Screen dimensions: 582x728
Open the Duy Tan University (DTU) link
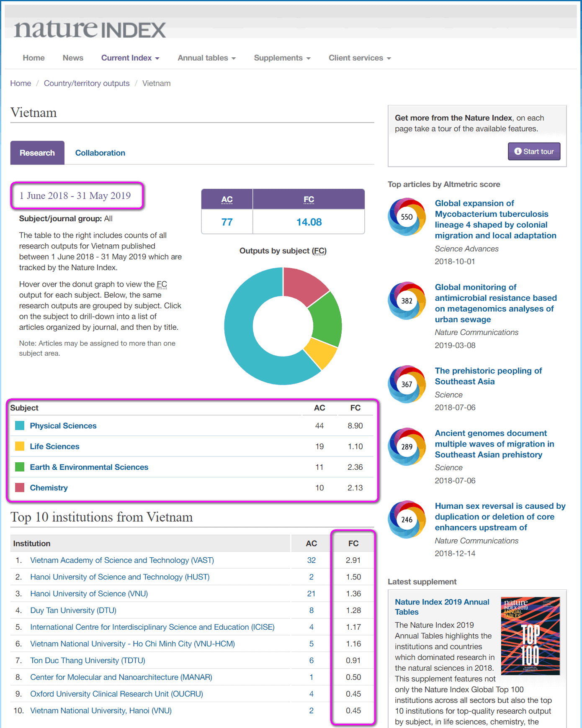[73, 610]
